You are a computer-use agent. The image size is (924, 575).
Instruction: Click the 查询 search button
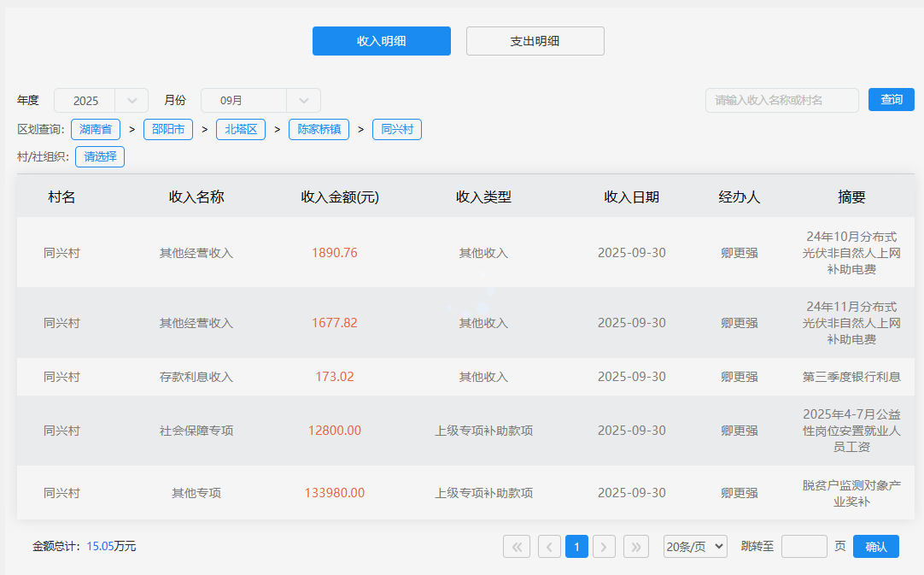click(891, 100)
